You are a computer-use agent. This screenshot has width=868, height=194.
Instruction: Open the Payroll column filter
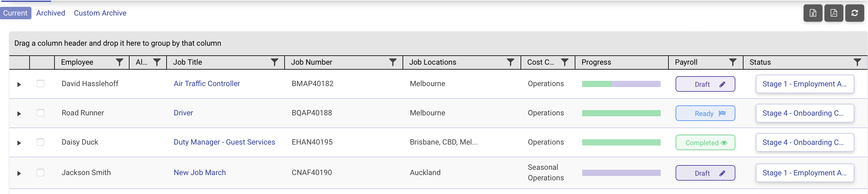pyautogui.click(x=733, y=62)
